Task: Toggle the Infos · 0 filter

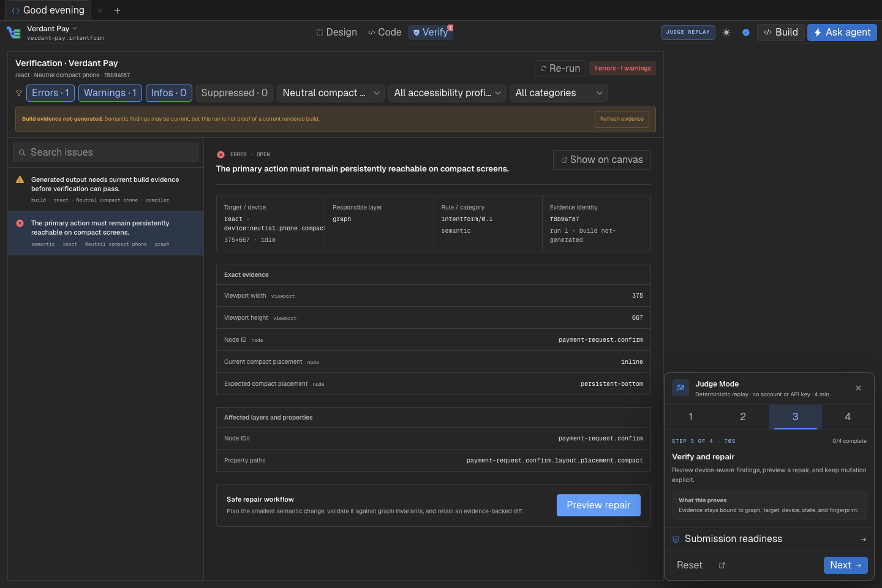Action: pos(169,93)
